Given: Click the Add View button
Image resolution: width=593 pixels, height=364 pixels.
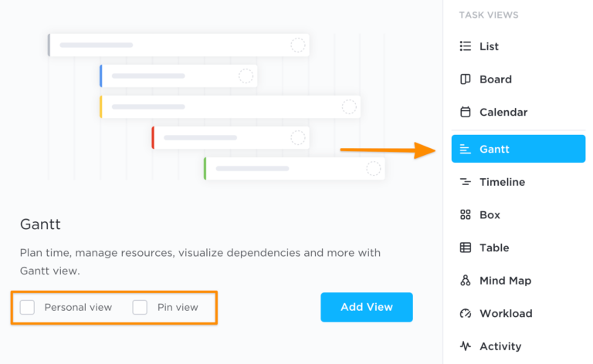Looking at the screenshot, I should [367, 307].
